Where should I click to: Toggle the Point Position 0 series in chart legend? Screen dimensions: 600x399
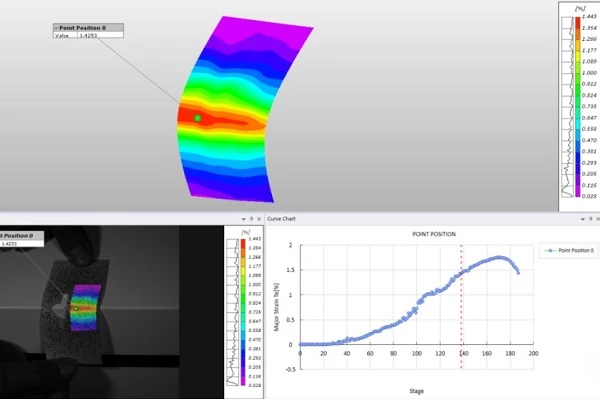point(569,251)
